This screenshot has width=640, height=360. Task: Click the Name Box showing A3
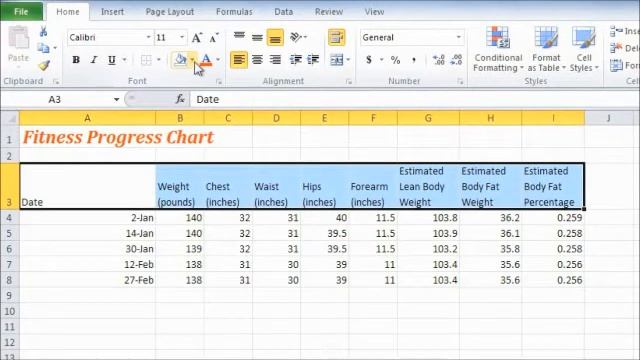55,99
